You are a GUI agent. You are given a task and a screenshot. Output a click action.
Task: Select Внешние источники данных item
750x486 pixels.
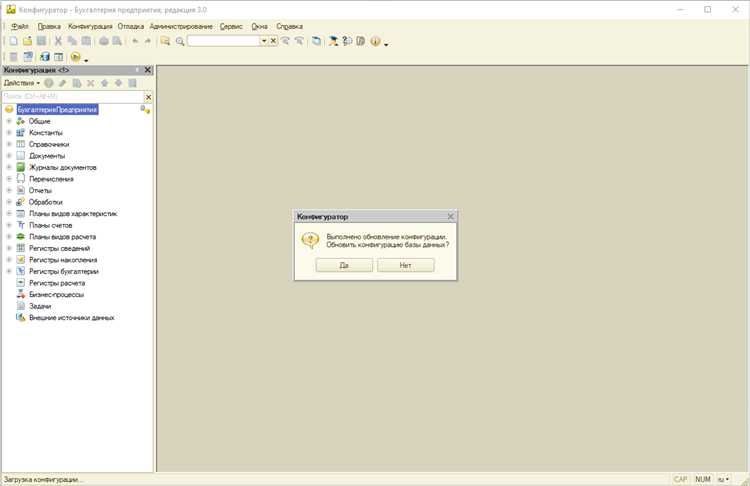[71, 318]
